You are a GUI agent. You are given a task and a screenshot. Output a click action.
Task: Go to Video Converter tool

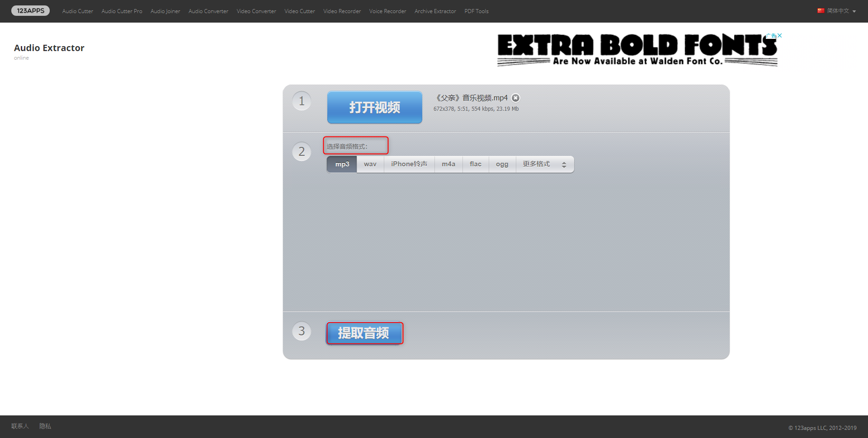coord(256,11)
